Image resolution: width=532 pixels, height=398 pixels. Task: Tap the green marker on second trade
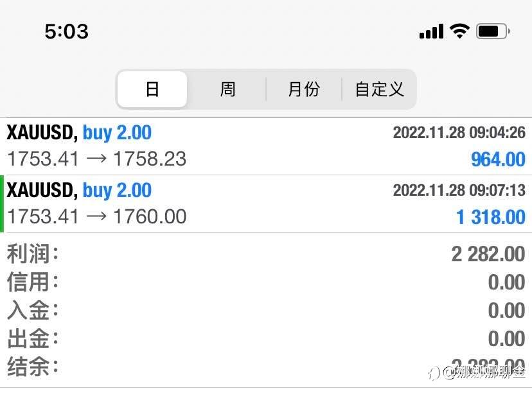click(2, 203)
